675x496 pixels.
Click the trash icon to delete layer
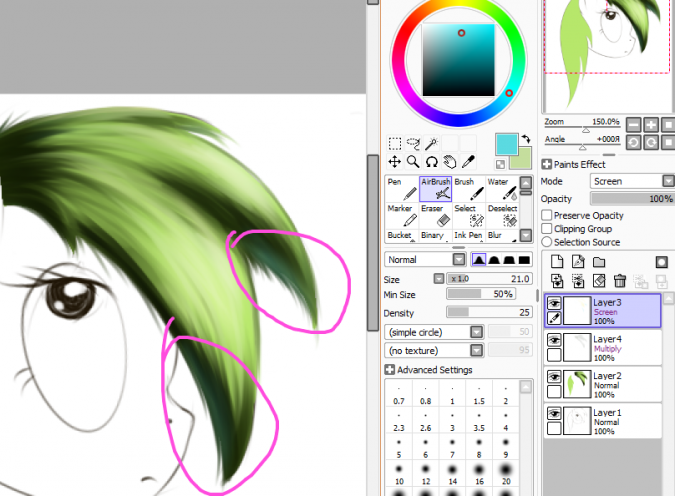(620, 281)
